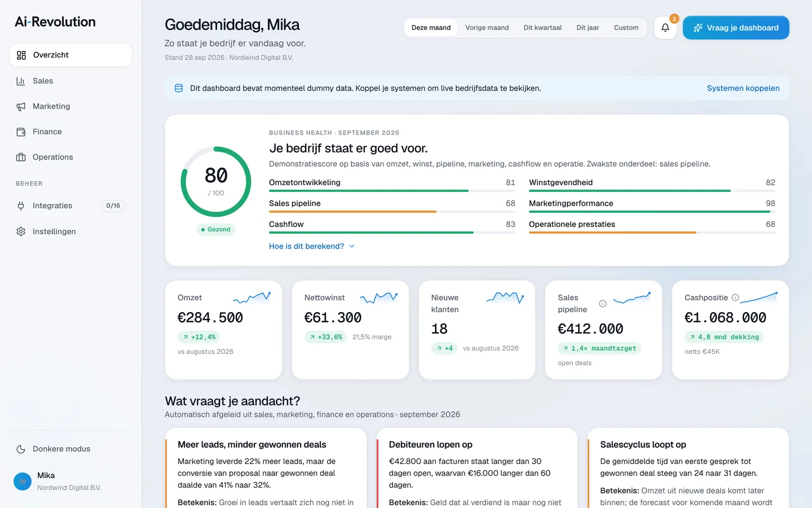Click the Sales pipeline orange score bar
The image size is (812, 508).
click(x=392, y=212)
